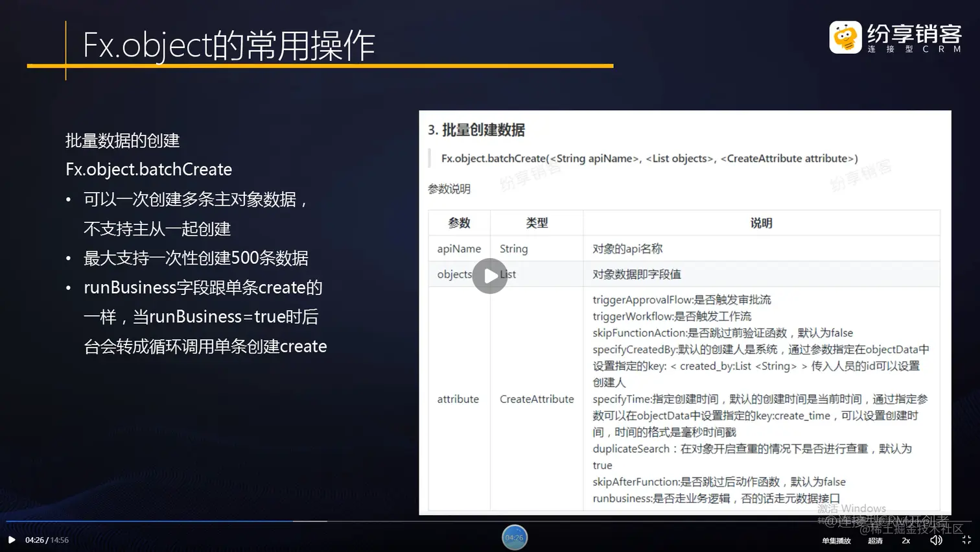Screen dimensions: 980x552
Task: Click the 对象的api名称 description cell
Action: (762, 248)
